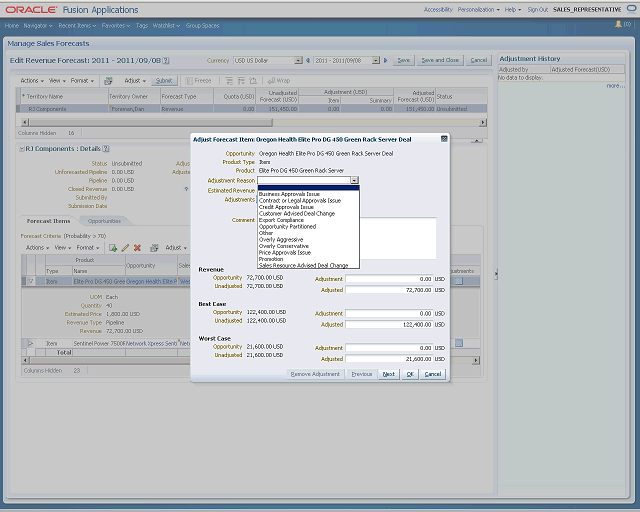This screenshot has width=640, height=512.
Task: Click Save and Close button
Action: tap(440, 60)
